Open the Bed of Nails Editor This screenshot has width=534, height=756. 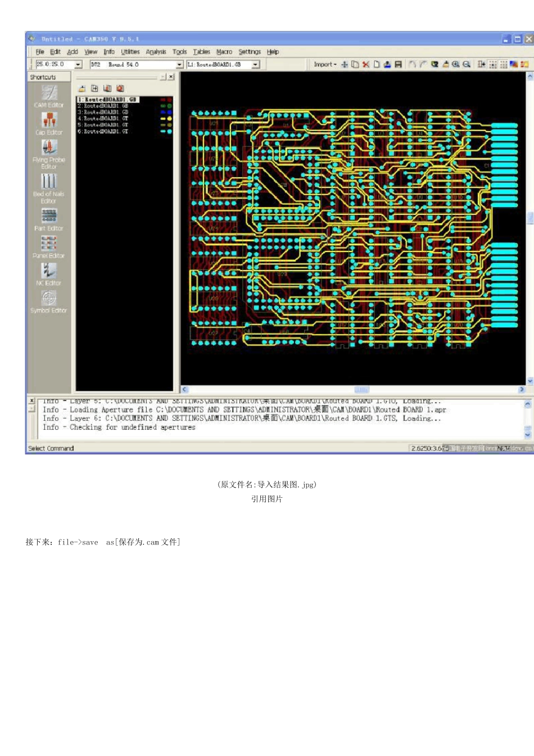pyautogui.click(x=49, y=188)
